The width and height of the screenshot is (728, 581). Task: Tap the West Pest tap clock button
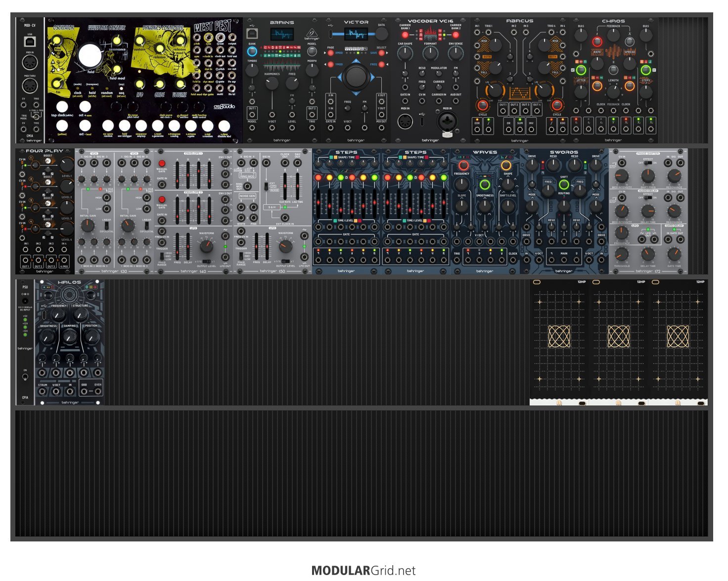(x=62, y=106)
